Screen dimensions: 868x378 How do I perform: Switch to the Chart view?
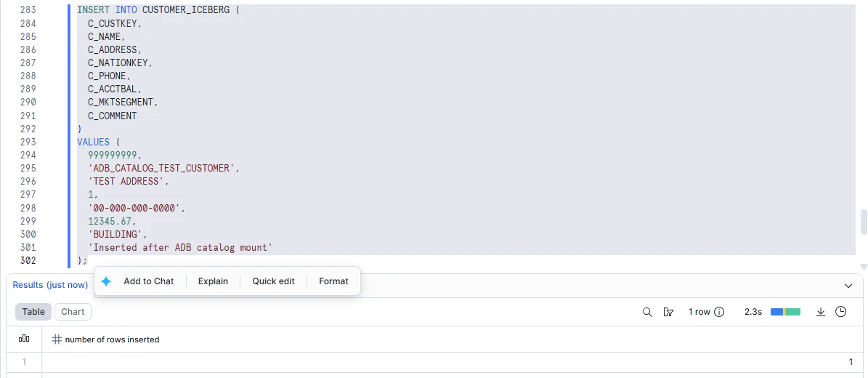point(73,312)
